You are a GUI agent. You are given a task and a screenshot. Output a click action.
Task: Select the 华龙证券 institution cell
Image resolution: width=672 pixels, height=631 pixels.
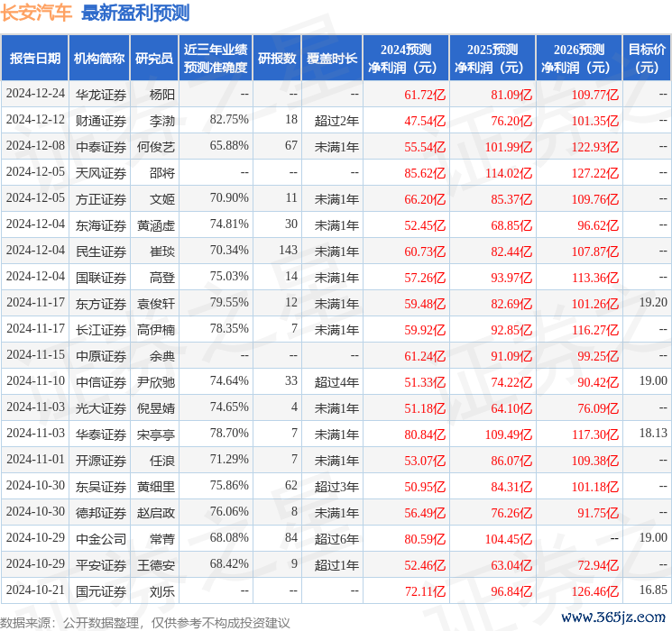101,95
